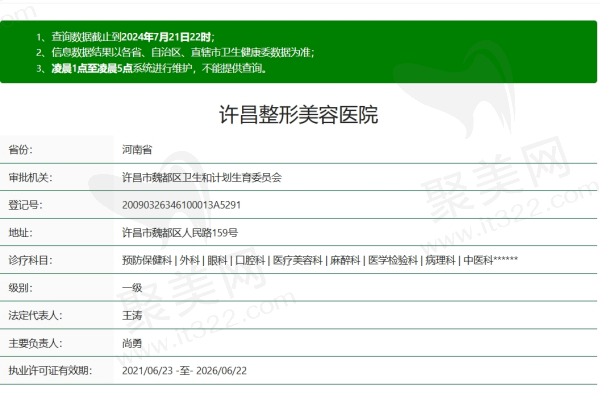Click the 登记号 label
This screenshot has width=600, height=393.
(x=26, y=205)
